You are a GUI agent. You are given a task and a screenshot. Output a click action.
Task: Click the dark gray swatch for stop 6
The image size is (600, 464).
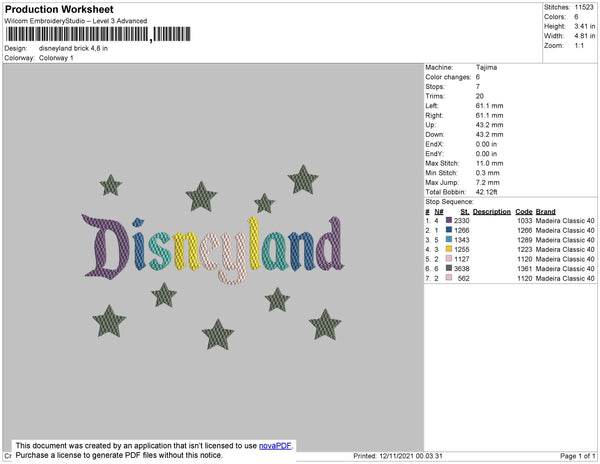click(449, 268)
